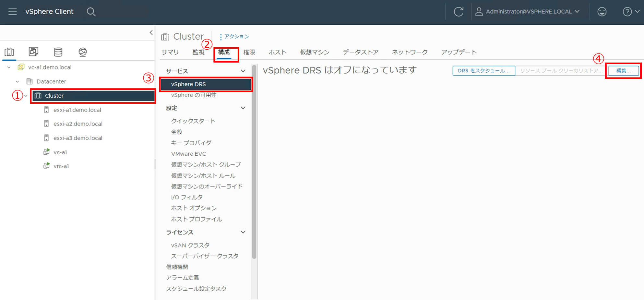Select esxi-a2.demo.local host in tree
The height and width of the screenshot is (300, 644).
[78, 124]
